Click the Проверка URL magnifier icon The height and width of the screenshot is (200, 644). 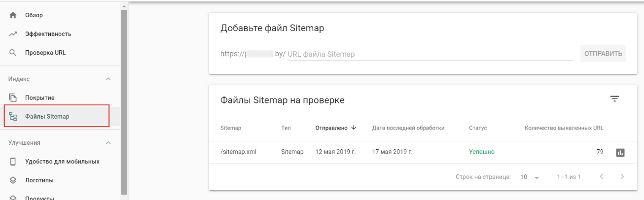[x=12, y=53]
